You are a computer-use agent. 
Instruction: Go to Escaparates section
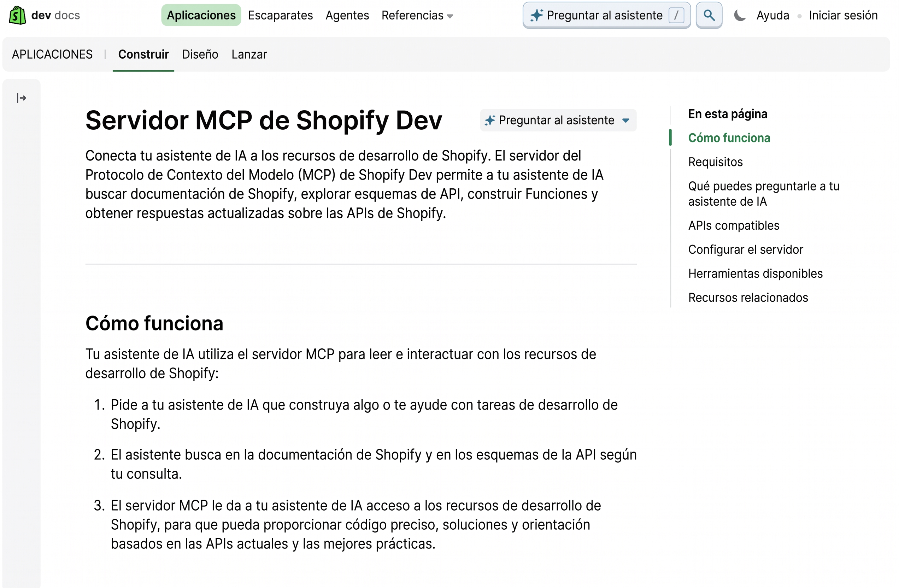pos(281,16)
